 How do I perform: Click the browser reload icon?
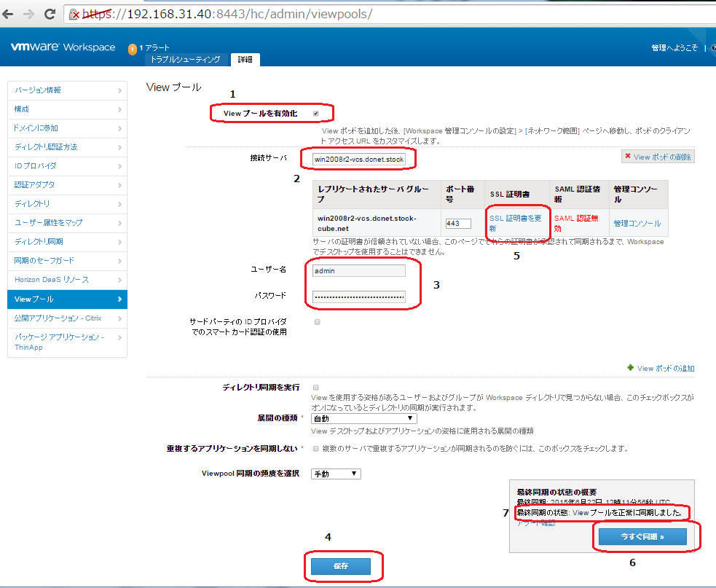coord(50,14)
